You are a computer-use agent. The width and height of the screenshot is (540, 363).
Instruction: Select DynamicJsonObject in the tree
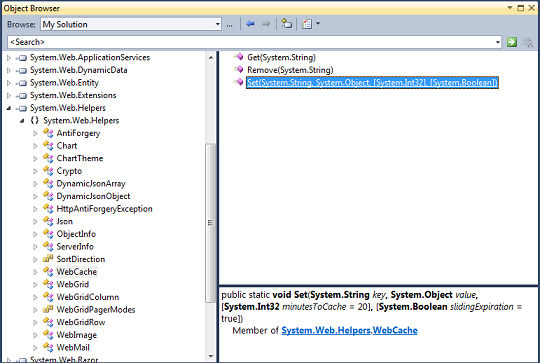tap(93, 196)
